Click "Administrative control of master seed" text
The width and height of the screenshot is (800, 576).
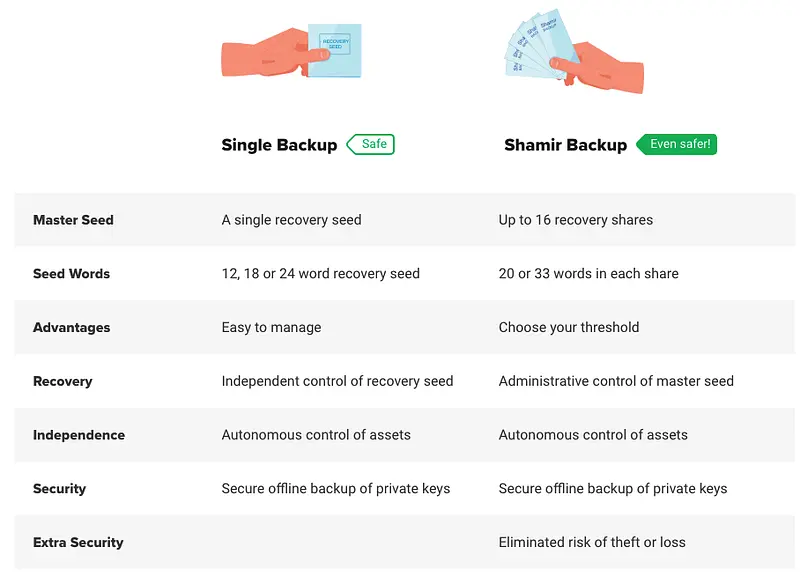(616, 381)
